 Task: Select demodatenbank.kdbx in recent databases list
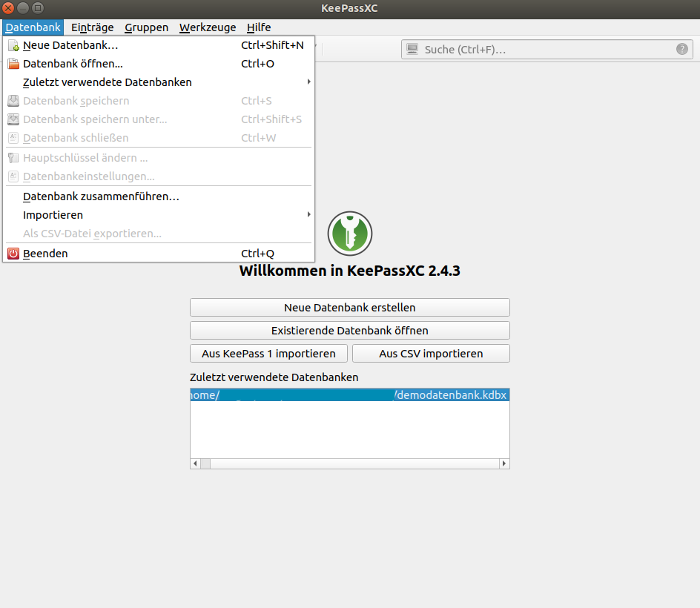(349, 395)
